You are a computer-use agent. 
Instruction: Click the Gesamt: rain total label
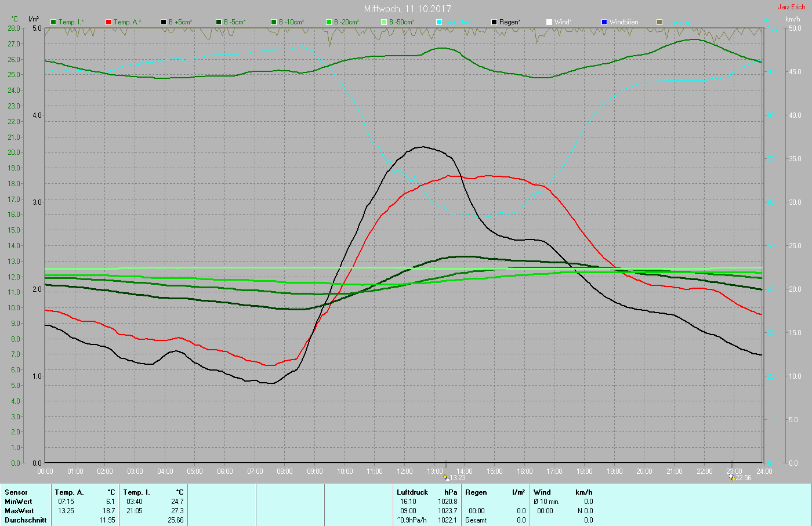point(476,520)
